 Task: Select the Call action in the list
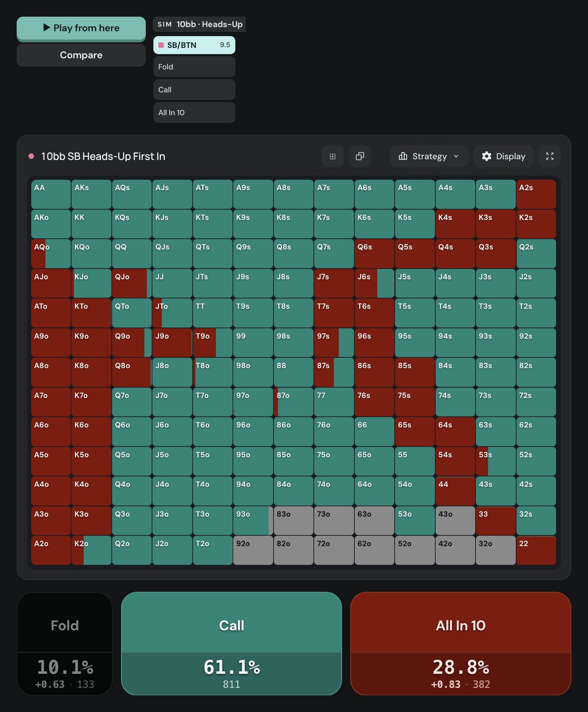pos(194,90)
